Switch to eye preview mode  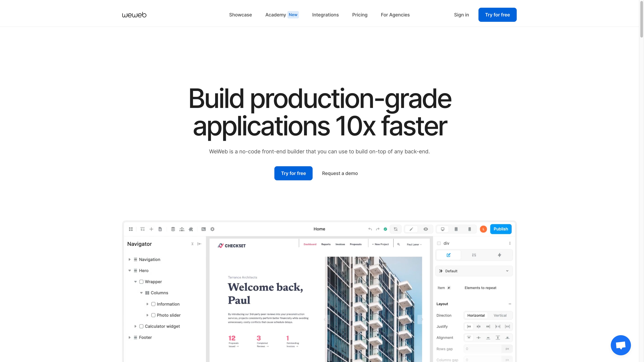[x=426, y=229]
